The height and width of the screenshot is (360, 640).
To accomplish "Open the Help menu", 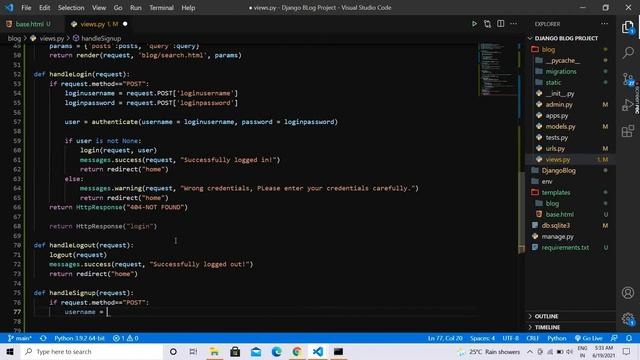I will click(x=188, y=8).
